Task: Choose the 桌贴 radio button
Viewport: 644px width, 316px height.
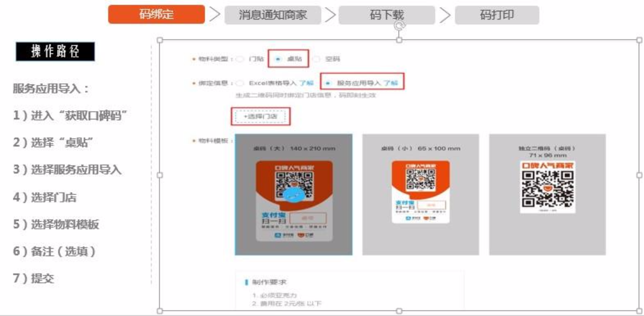Action: point(278,59)
